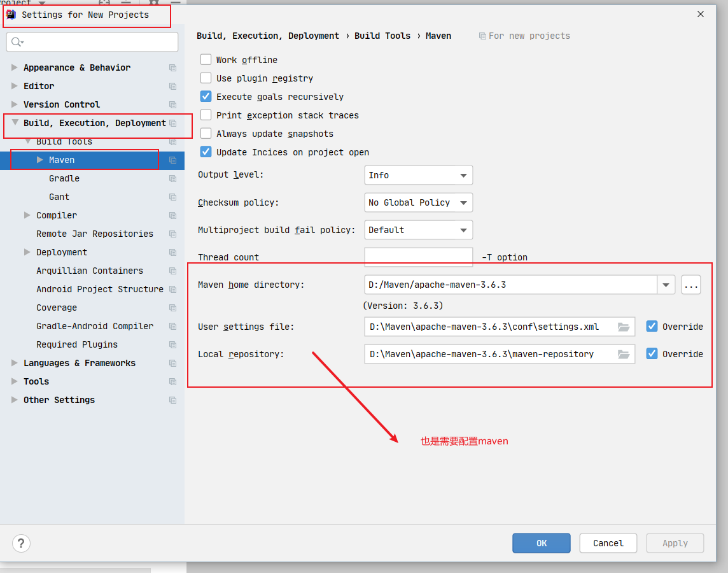728x573 pixels.
Task: Click the project-level icon beside Required Plugins
Action: 172,345
